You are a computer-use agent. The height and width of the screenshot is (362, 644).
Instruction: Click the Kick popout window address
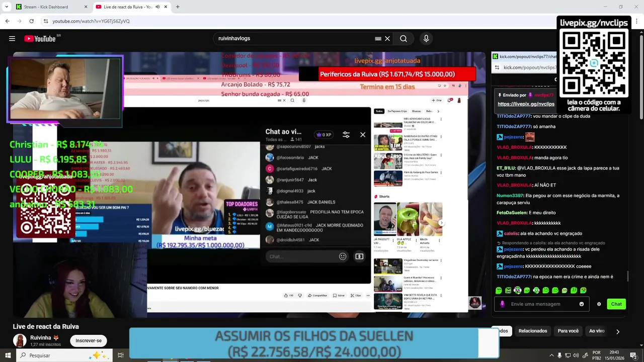click(x=530, y=67)
